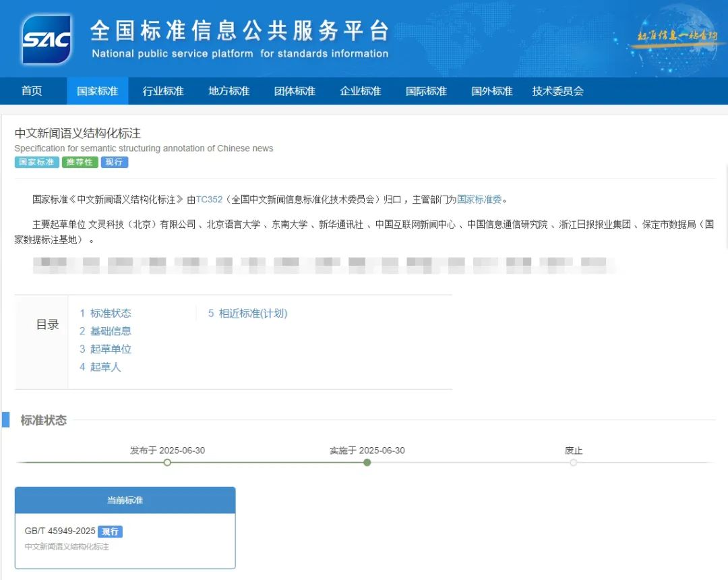Click the 现行 tag under the title
Image resolution: width=728 pixels, height=580 pixels.
pos(114,162)
